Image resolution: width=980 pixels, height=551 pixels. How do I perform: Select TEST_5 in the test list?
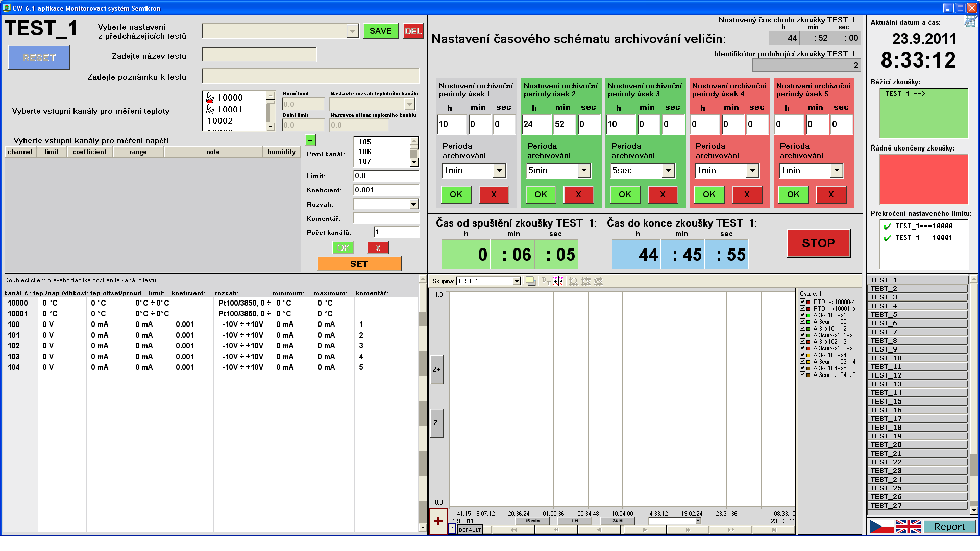click(917, 315)
